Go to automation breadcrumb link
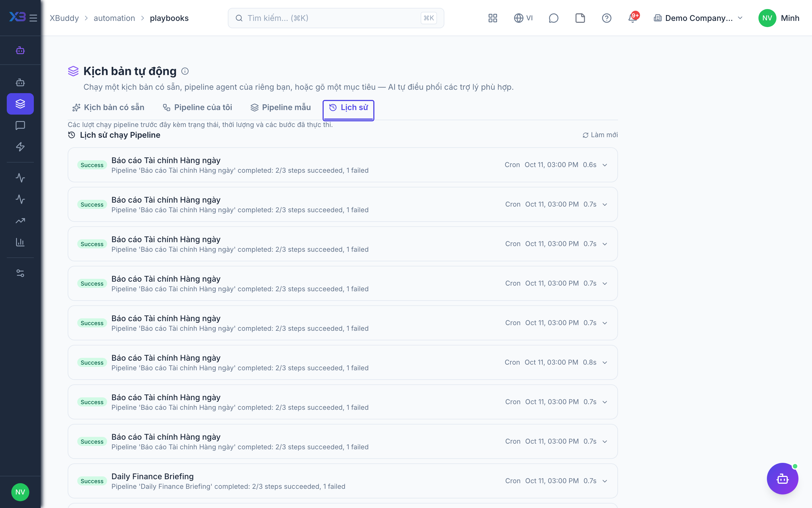The image size is (812, 508). click(x=114, y=18)
